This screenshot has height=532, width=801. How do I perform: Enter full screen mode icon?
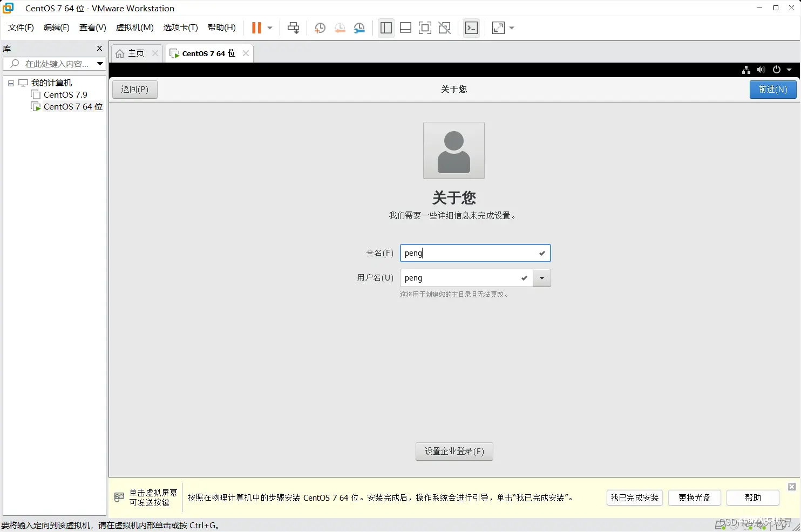click(425, 28)
